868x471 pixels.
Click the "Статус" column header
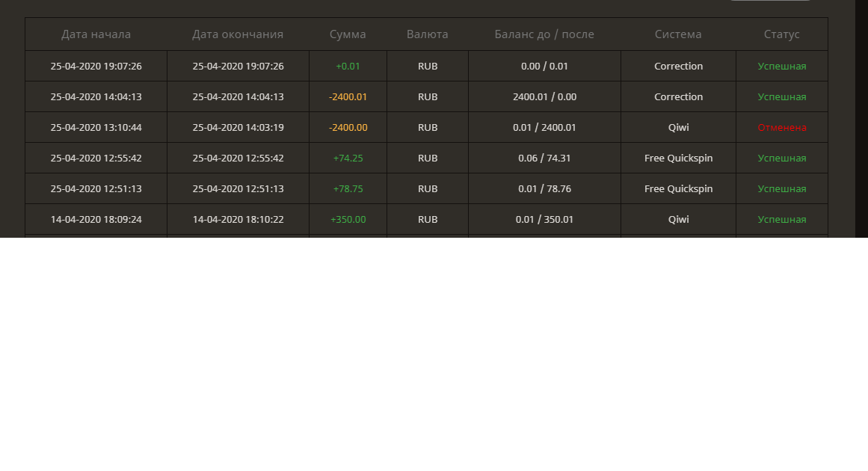[x=781, y=34]
